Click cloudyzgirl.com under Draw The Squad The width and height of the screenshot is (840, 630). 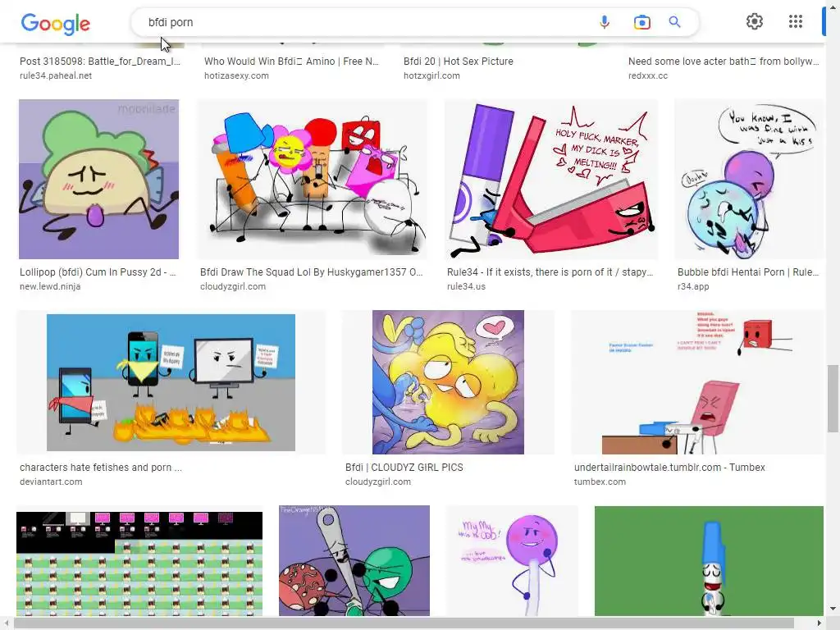[x=232, y=286]
